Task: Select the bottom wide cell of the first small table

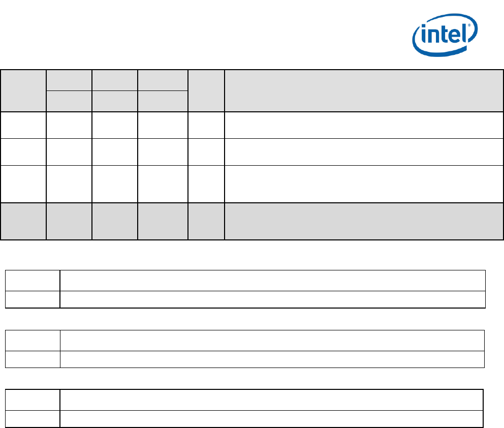Action: tap(272, 299)
